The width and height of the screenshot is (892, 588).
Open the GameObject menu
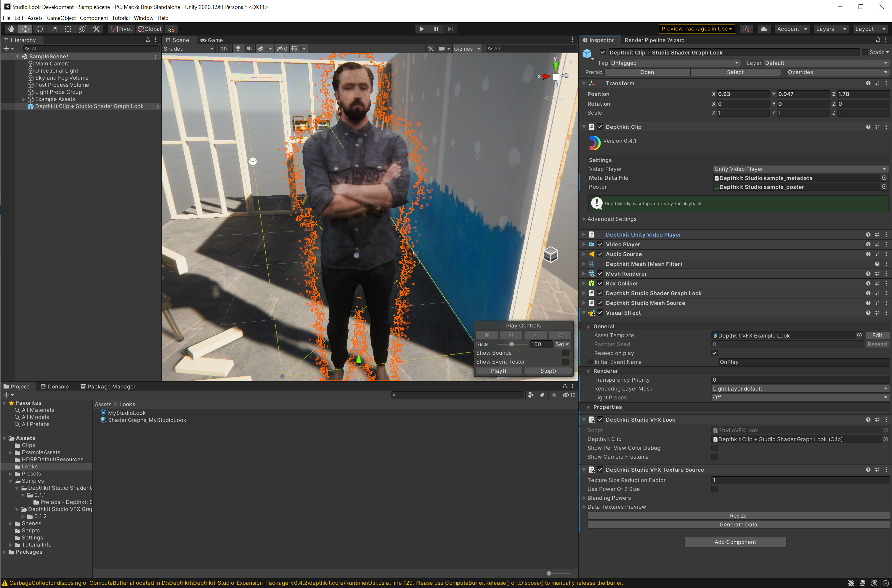[x=61, y=18]
